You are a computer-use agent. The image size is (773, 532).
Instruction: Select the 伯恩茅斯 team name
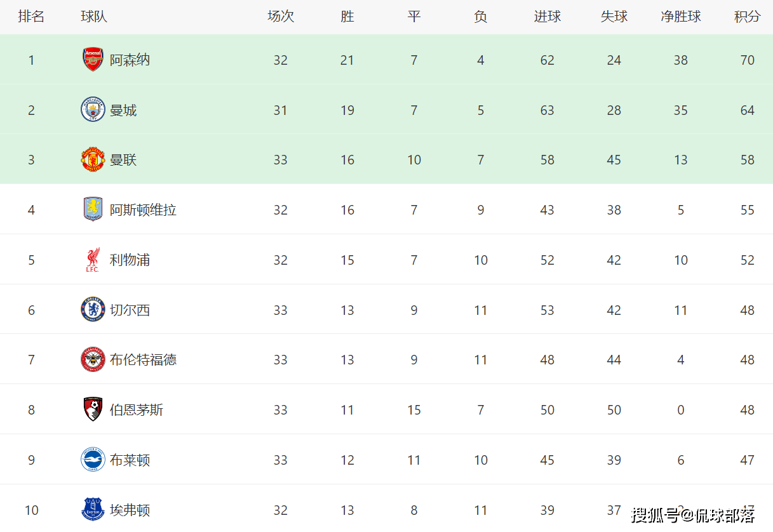(x=137, y=410)
